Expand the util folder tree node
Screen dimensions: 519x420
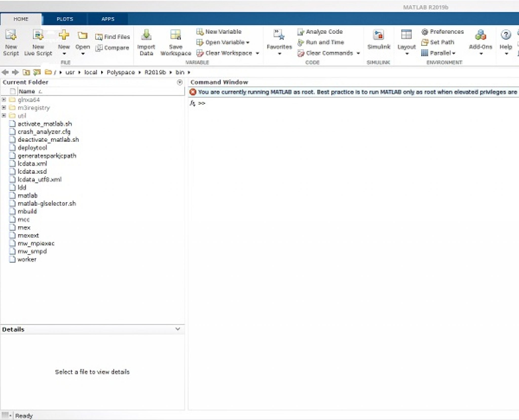point(3,116)
